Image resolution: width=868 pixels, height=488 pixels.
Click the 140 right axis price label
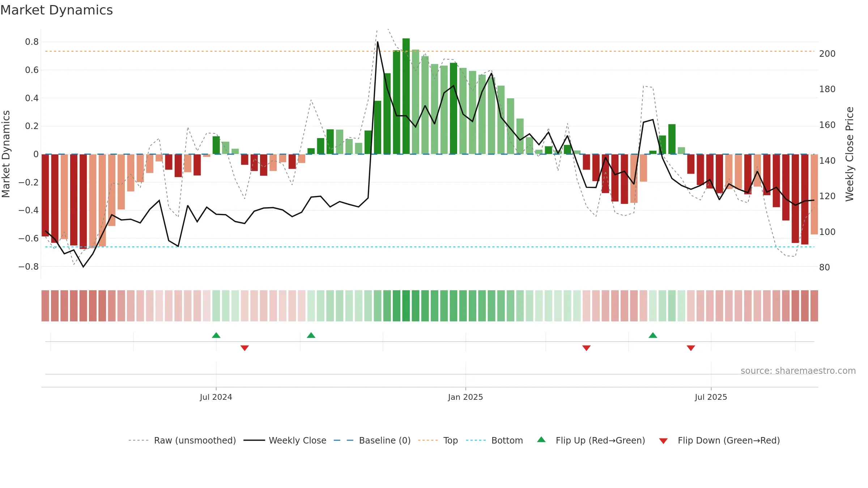[x=827, y=161]
